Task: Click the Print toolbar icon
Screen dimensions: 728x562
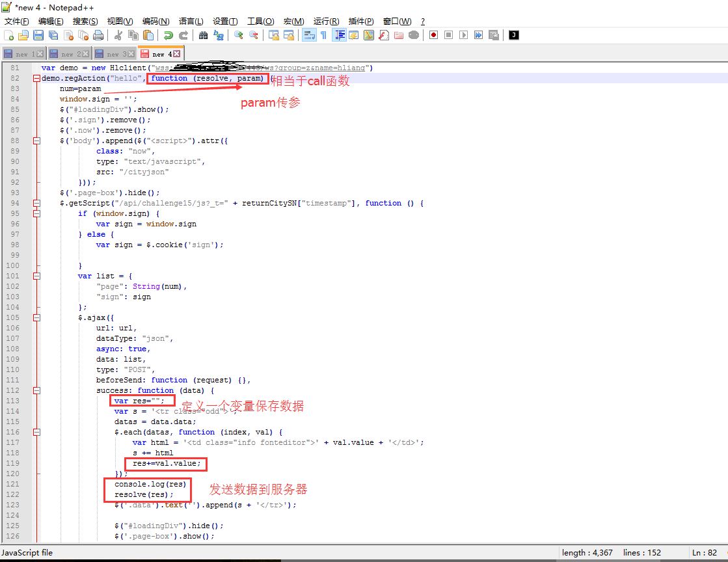Action: [x=98, y=35]
